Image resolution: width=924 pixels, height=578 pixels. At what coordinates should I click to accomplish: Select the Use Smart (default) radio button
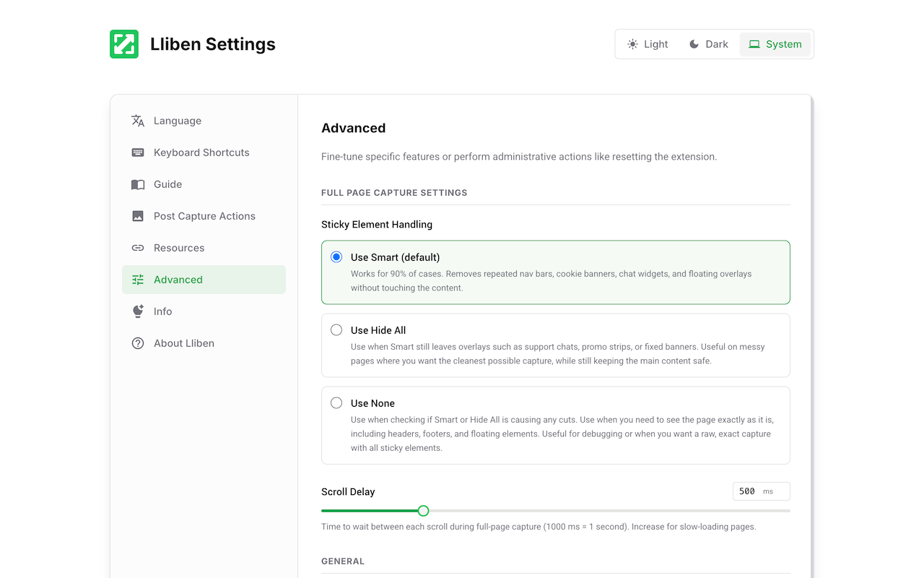coord(336,257)
